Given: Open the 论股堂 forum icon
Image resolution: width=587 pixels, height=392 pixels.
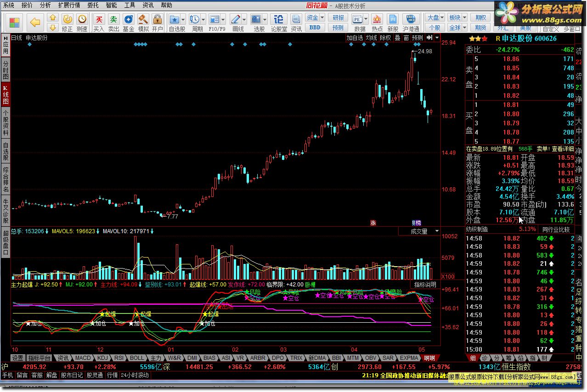Looking at the screenshot, I should pos(279,23).
